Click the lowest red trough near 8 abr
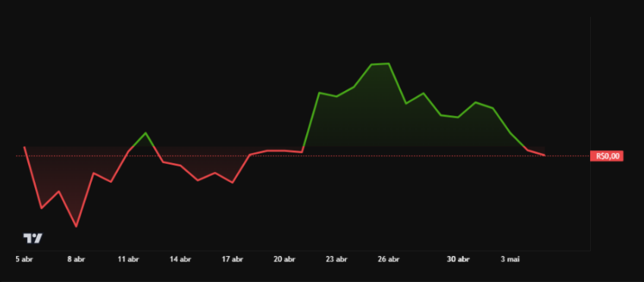The width and height of the screenshot is (644, 282). (77, 226)
